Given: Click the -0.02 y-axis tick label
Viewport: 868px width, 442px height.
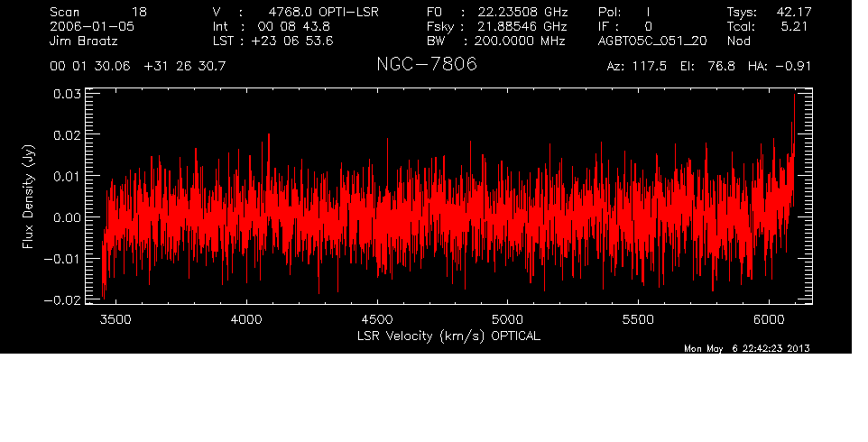Looking at the screenshot, I should click(x=62, y=300).
